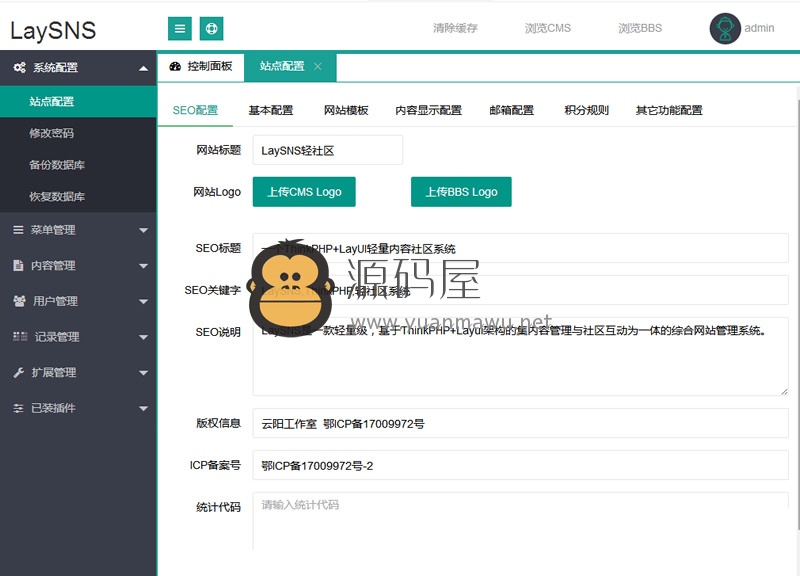The width and height of the screenshot is (800, 576).
Task: Close the 站点配置 tab with its X
Action: click(x=317, y=66)
